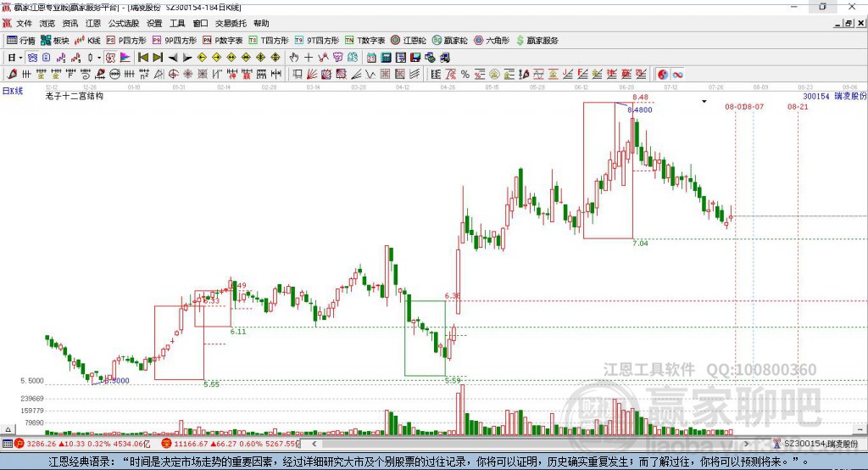Select the hand pan tool

point(294,57)
